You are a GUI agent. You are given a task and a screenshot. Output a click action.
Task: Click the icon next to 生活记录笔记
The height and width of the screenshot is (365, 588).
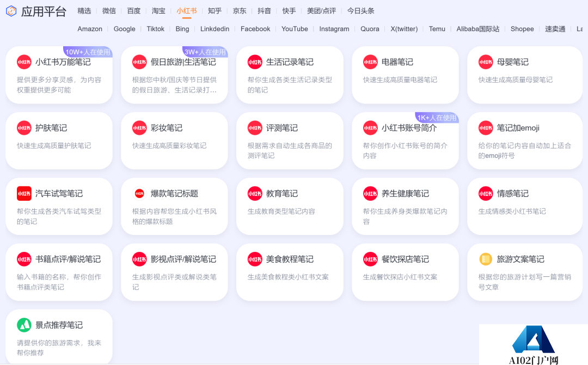pyautogui.click(x=255, y=62)
